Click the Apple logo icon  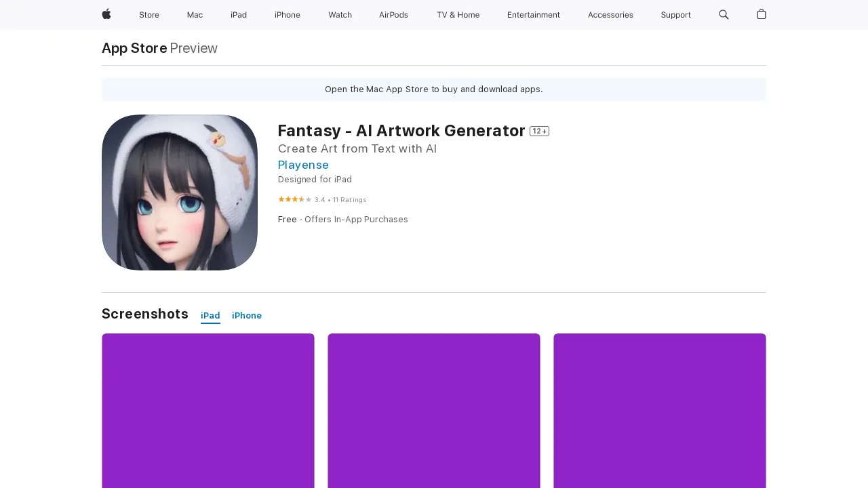[x=106, y=14]
